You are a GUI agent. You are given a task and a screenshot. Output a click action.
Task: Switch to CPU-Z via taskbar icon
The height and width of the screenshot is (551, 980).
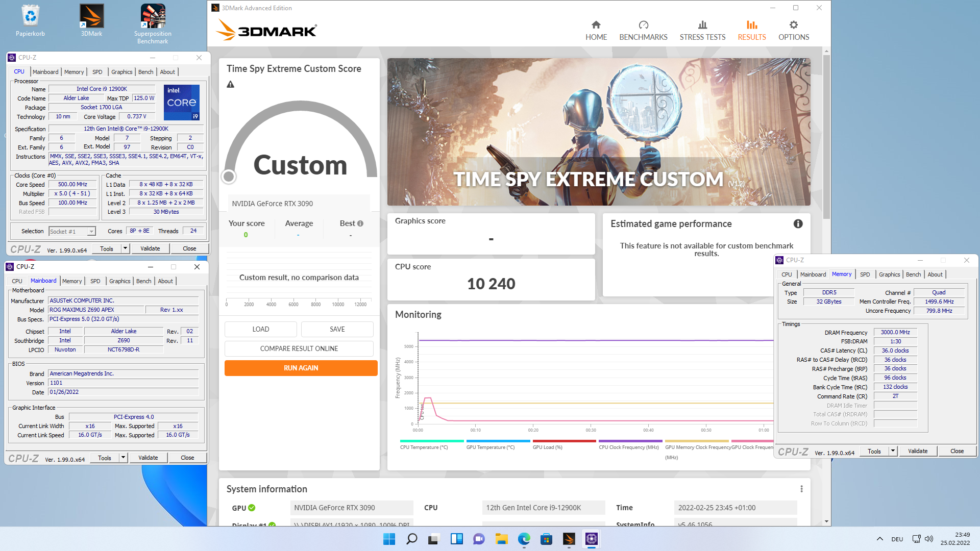[591, 539]
